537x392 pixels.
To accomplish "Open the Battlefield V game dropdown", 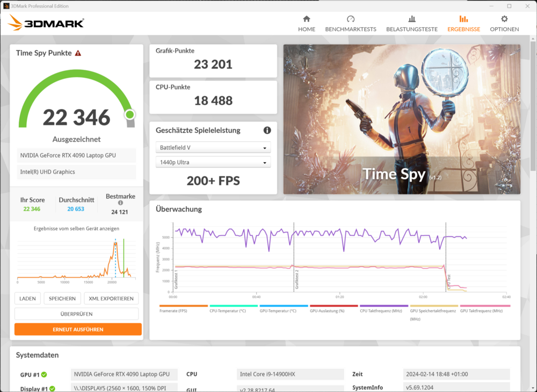I will [213, 147].
